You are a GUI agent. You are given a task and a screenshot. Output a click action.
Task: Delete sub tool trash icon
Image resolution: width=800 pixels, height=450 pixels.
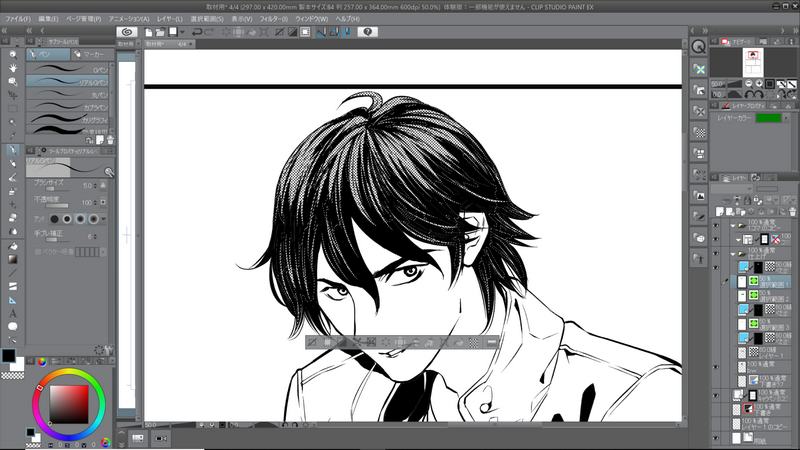110,140
